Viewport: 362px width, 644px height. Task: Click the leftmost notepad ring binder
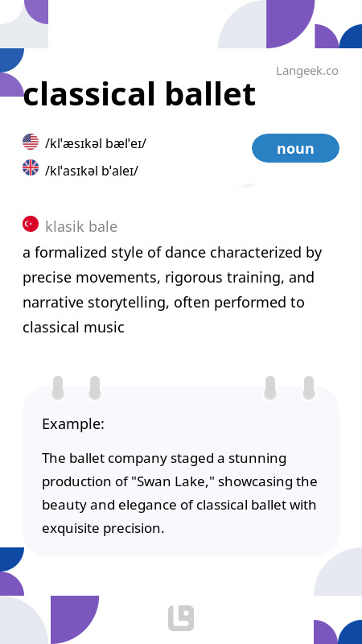pos(58,388)
